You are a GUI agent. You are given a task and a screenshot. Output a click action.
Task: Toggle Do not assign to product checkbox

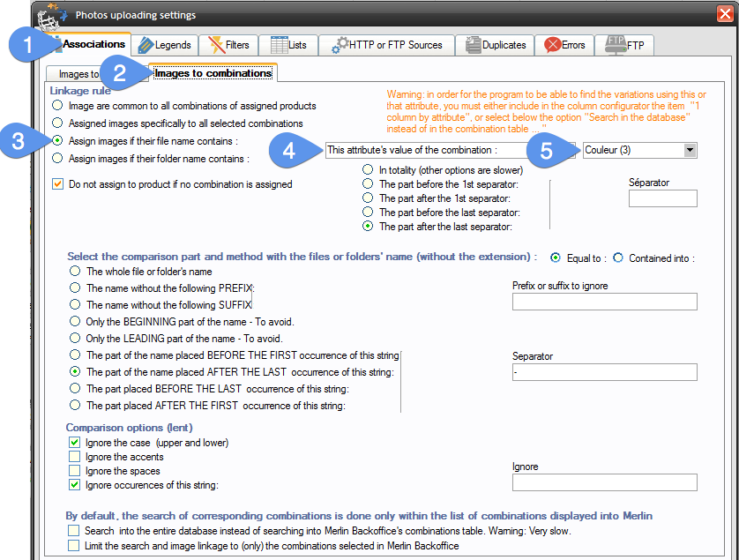click(57, 183)
